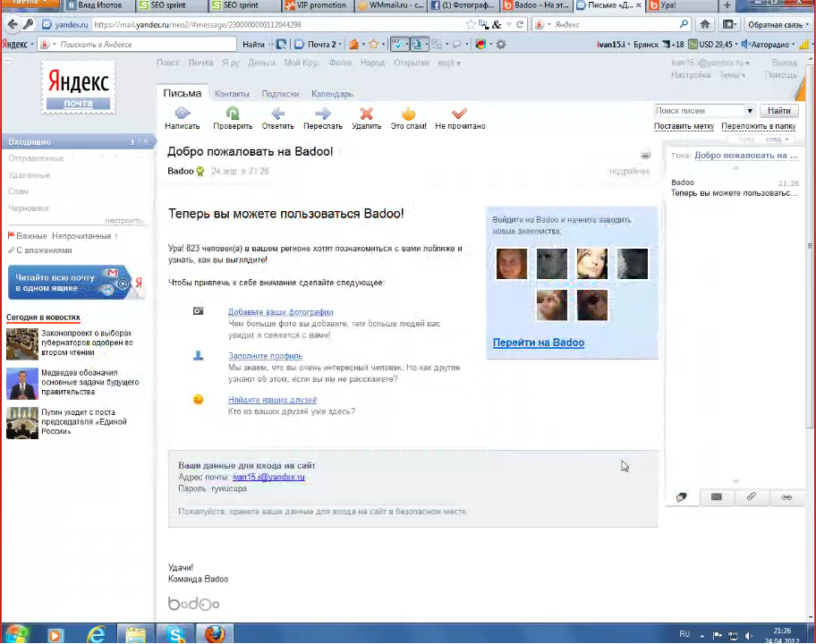Click the Медведев news thumbnail
The height and width of the screenshot is (644, 816).
[x=21, y=384]
